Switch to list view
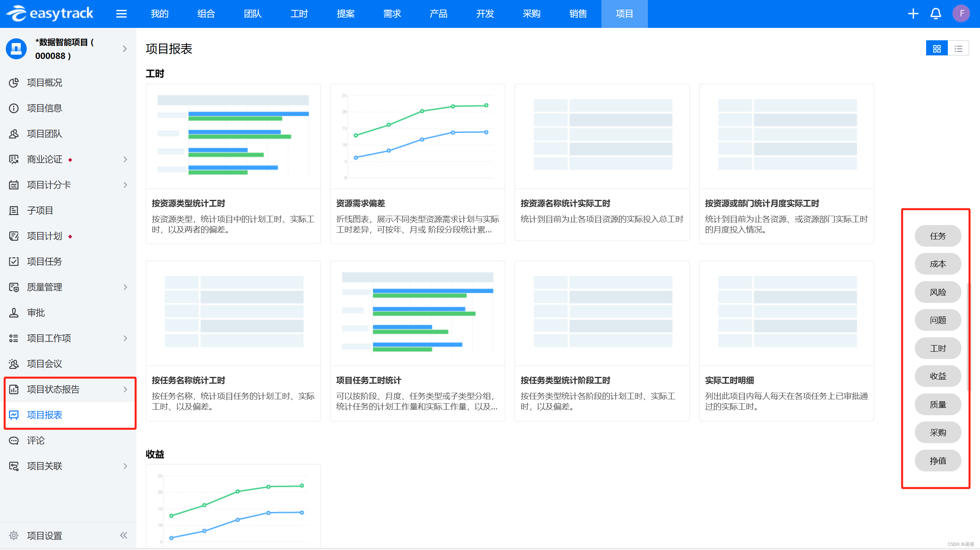This screenshot has width=980, height=550. pyautogui.click(x=958, y=48)
